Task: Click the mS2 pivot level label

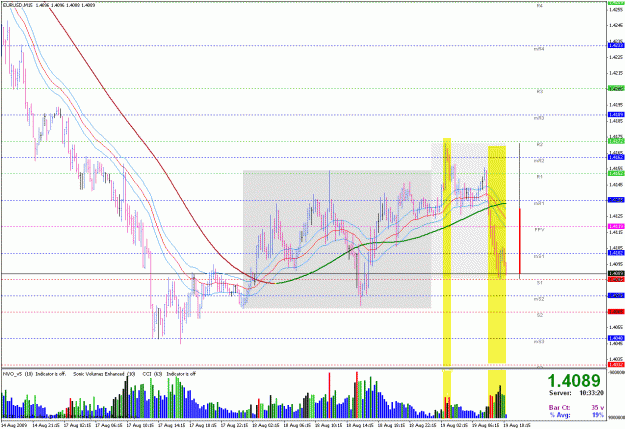Action: [x=539, y=299]
